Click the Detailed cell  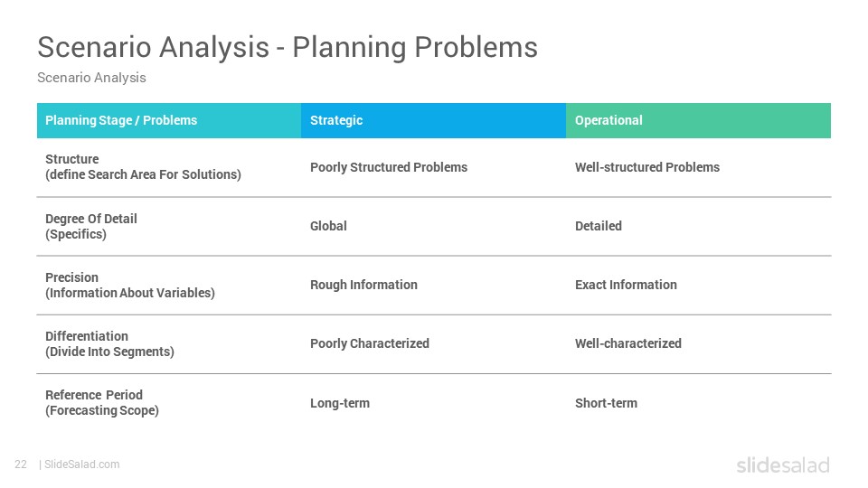(x=598, y=226)
